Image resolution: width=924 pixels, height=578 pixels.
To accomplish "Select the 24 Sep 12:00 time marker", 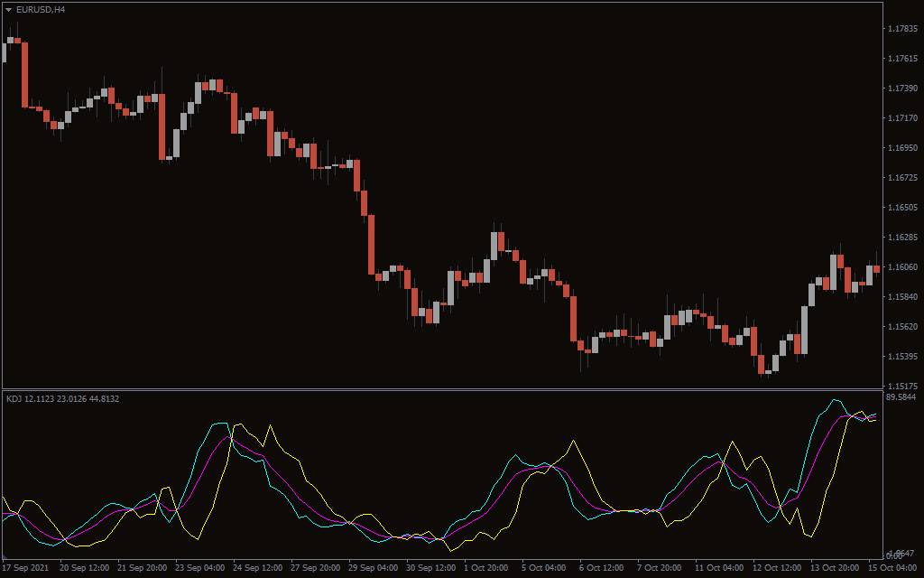I will point(259,568).
